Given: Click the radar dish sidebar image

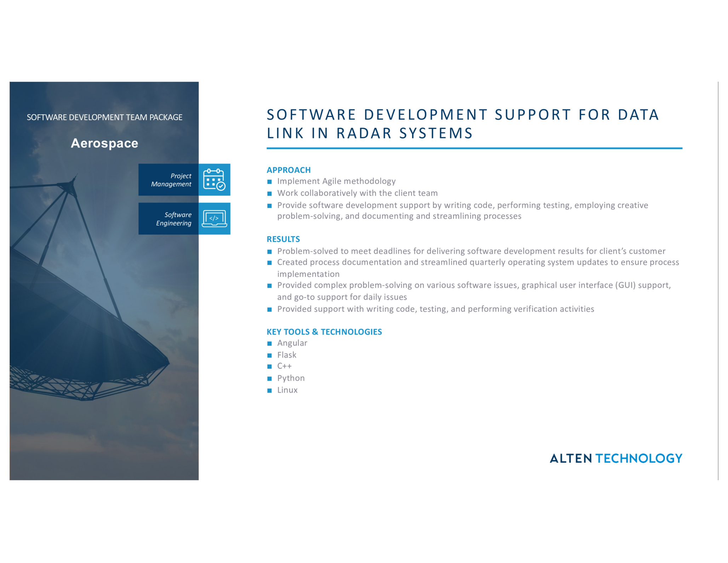Looking at the screenshot, I should [x=89, y=337].
